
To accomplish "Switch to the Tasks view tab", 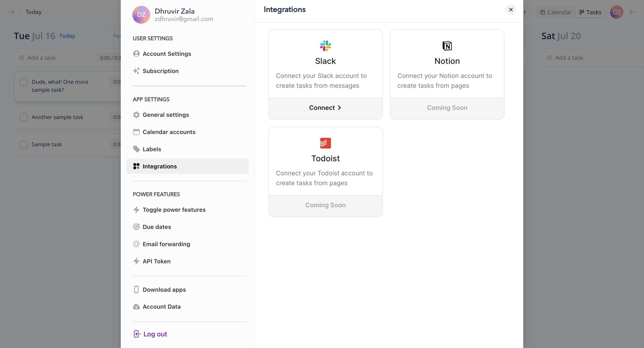I will pos(590,12).
